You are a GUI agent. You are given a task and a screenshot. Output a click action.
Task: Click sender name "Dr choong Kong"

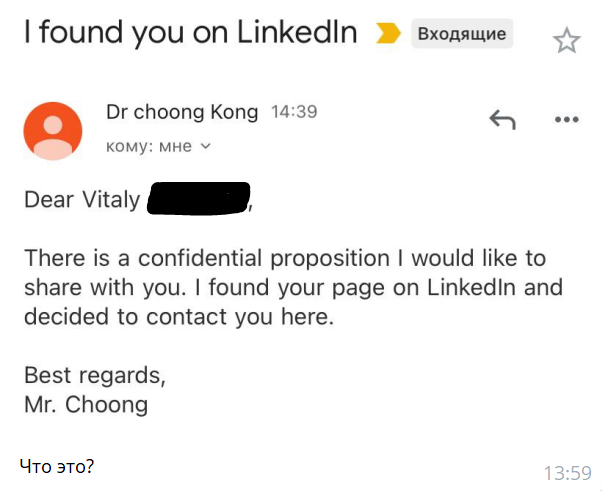click(184, 112)
